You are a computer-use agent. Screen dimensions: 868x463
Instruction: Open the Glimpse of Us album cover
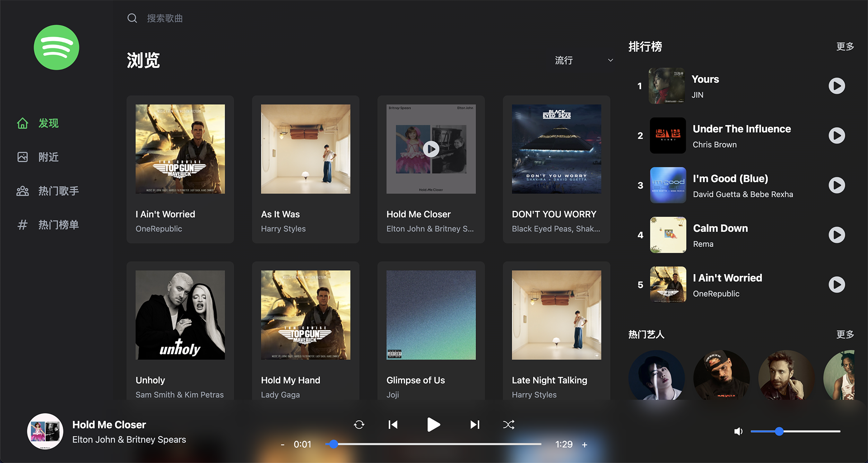pos(431,315)
